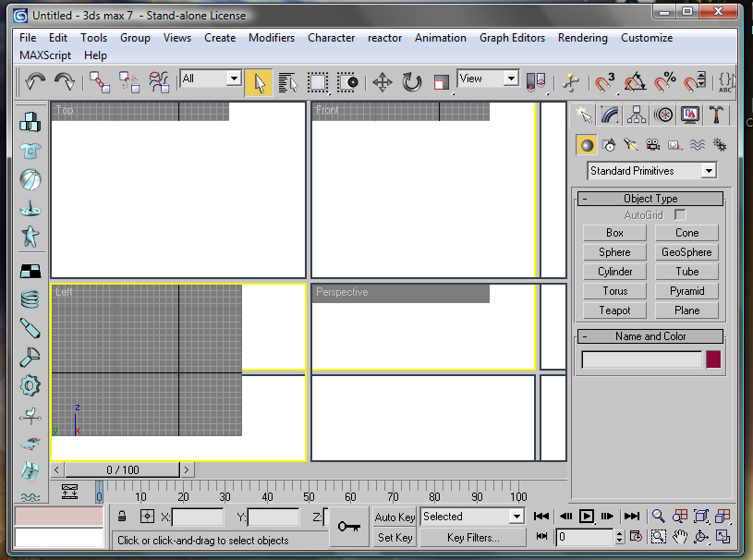Collapse the Object Type rollout
The height and width of the screenshot is (560, 753).
[x=650, y=199]
